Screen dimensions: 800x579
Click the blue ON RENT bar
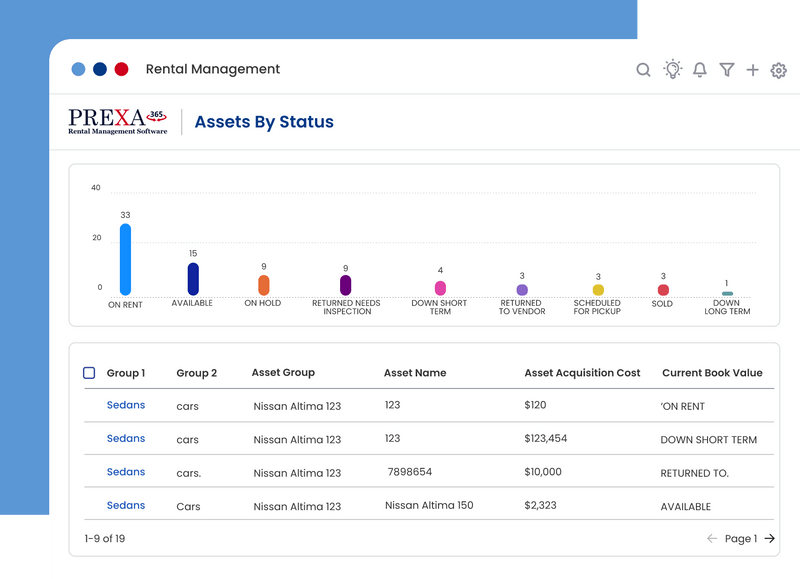[125, 259]
